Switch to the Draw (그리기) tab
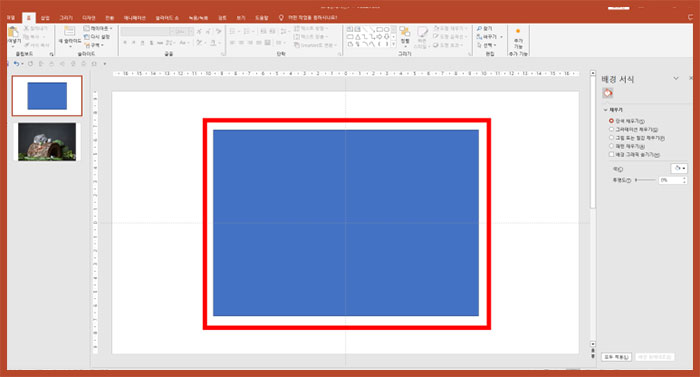 66,17
